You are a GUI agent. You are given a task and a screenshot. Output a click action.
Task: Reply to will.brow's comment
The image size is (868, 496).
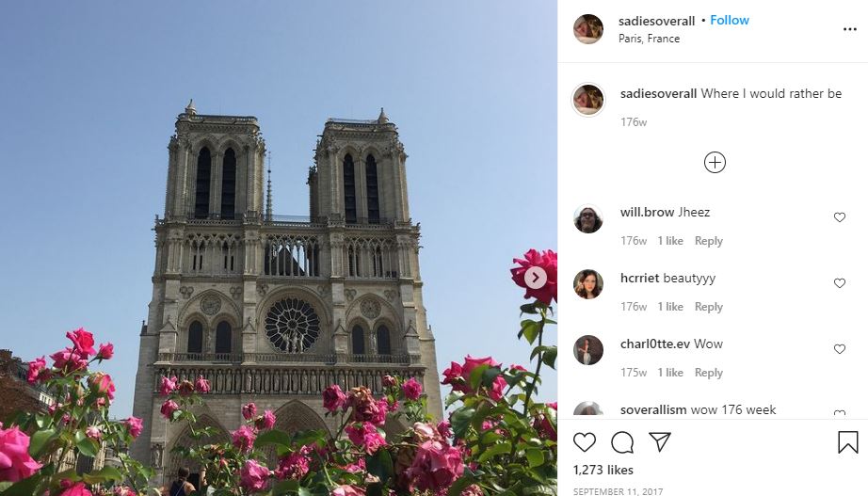(x=709, y=241)
